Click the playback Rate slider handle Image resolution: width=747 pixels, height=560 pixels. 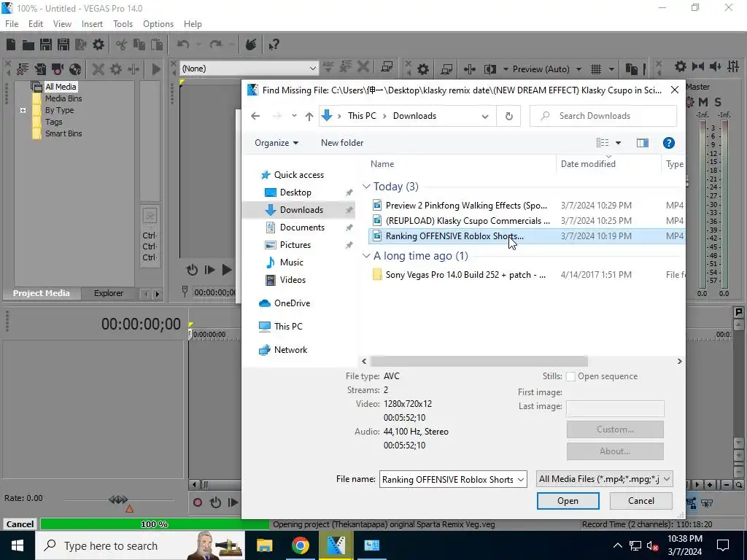[x=118, y=499]
